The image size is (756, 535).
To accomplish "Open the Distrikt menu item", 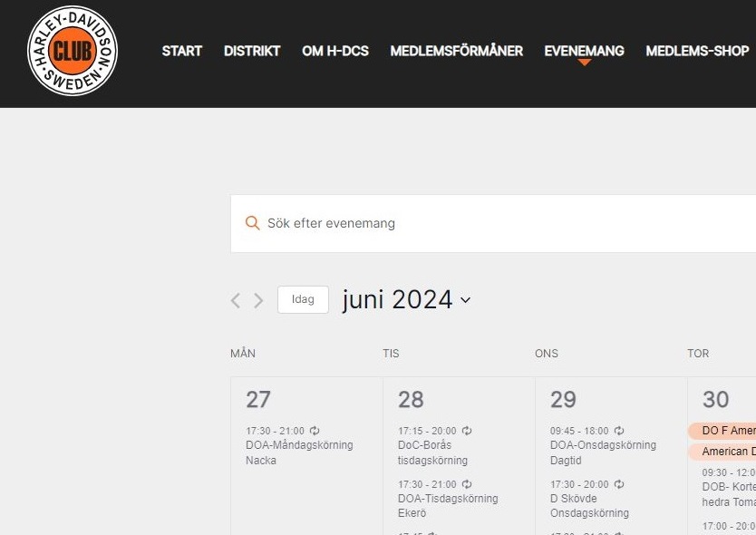I will click(x=252, y=51).
